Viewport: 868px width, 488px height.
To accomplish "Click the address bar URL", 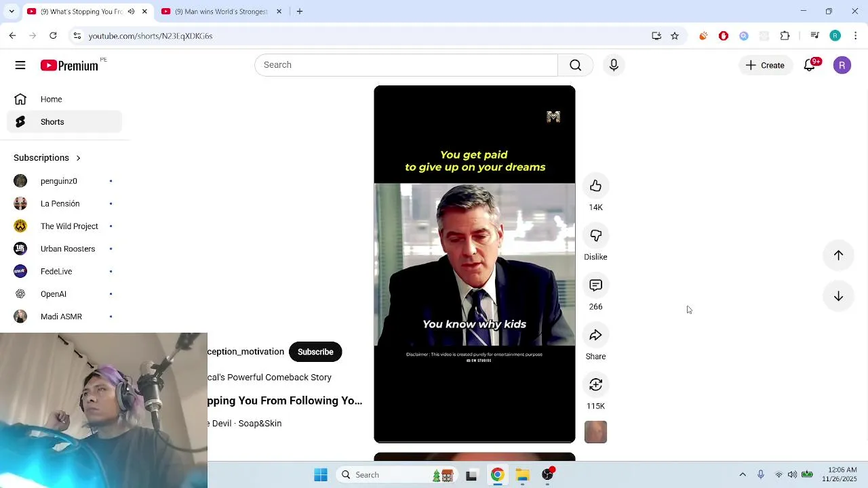I will click(151, 36).
